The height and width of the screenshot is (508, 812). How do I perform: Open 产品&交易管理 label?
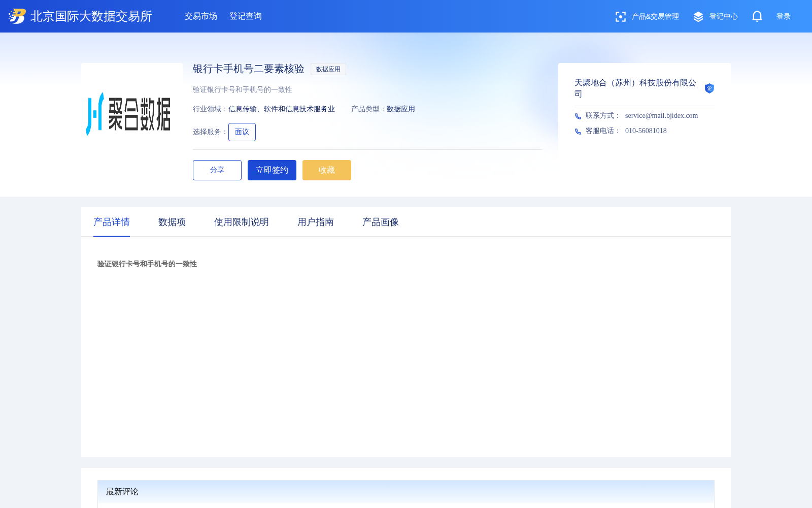655,17
